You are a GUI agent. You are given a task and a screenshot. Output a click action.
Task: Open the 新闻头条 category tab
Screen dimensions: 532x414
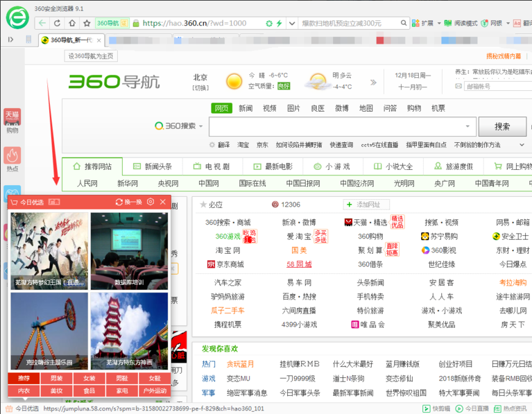pyautogui.click(x=153, y=166)
